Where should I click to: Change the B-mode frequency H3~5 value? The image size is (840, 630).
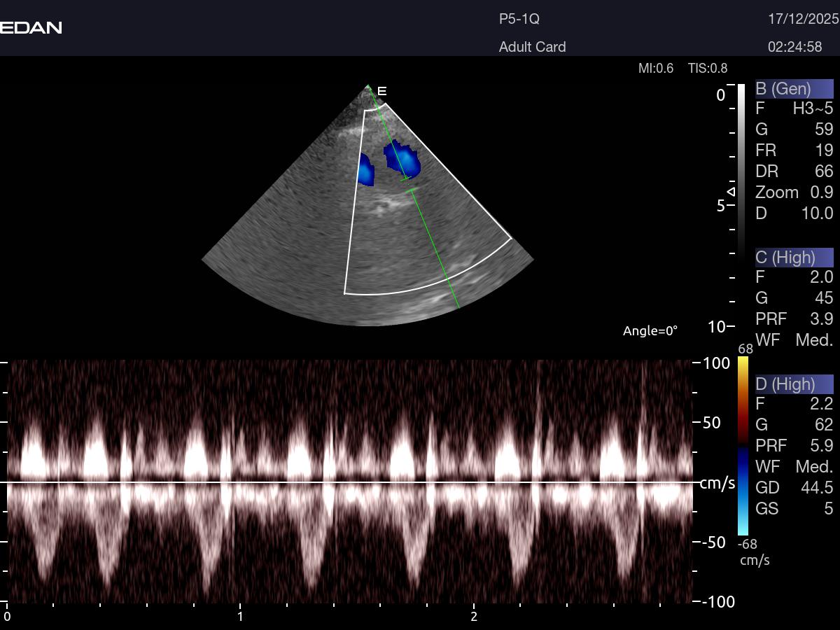pos(813,108)
